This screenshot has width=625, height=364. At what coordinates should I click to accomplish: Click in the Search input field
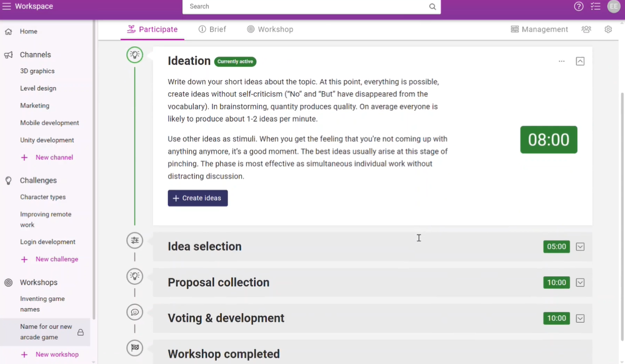point(307,6)
